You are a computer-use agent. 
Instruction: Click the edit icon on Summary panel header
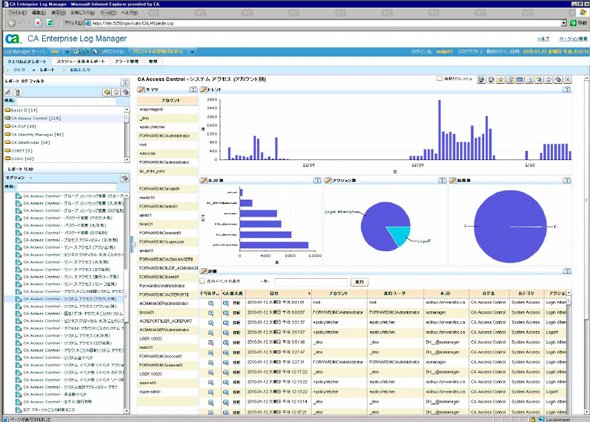(141, 90)
